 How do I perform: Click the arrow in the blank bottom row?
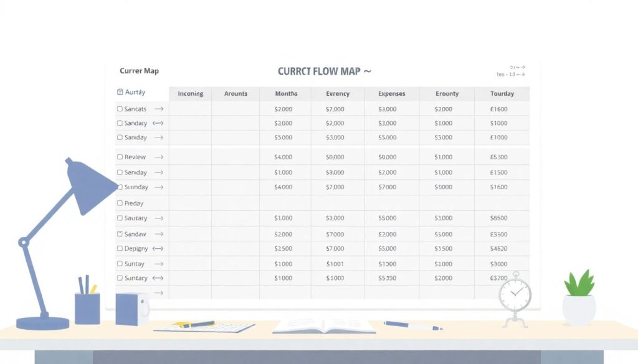pyautogui.click(x=159, y=292)
